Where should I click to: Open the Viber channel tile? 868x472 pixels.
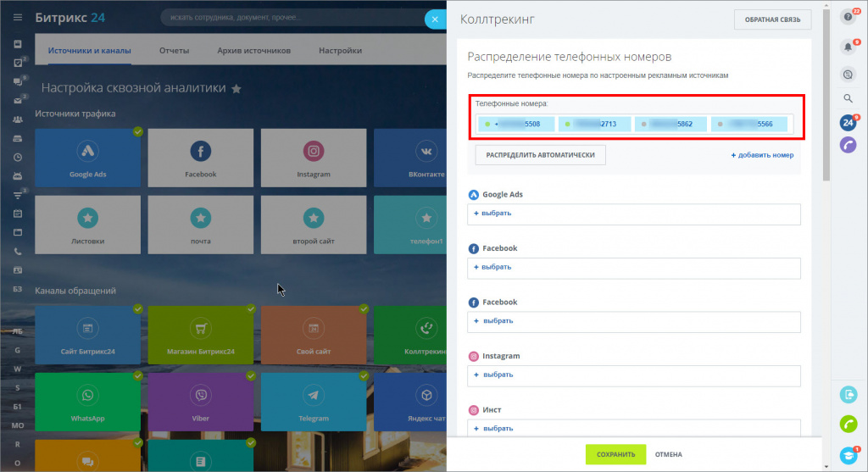[200, 403]
